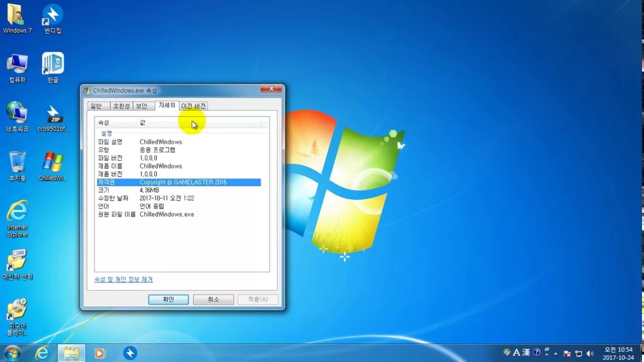
Task: Open language bar help icon
Action: 537,352
